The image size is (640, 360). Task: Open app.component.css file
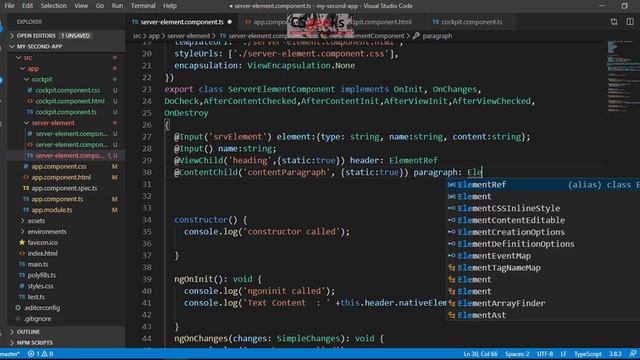pos(59,167)
